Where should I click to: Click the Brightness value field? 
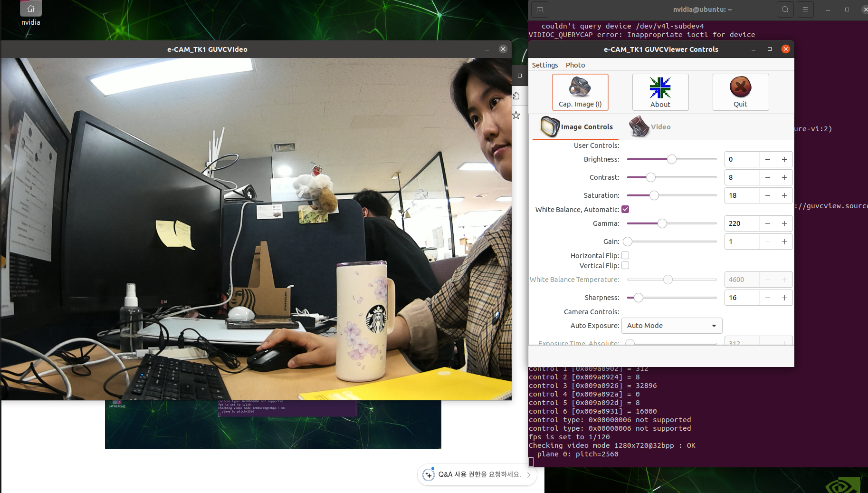742,159
